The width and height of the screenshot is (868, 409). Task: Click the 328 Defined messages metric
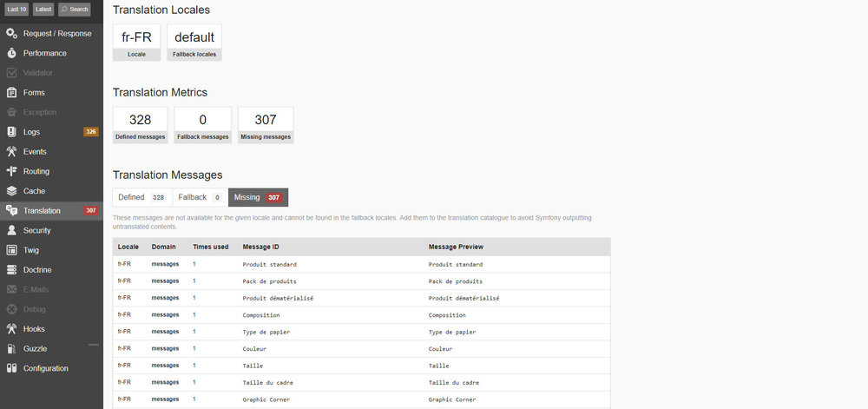coord(140,125)
